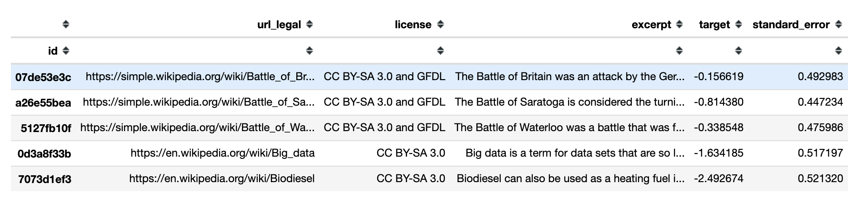This screenshot has width=868, height=214.
Task: Click second-row sort icon under excerpt header
Action: pos(679,51)
